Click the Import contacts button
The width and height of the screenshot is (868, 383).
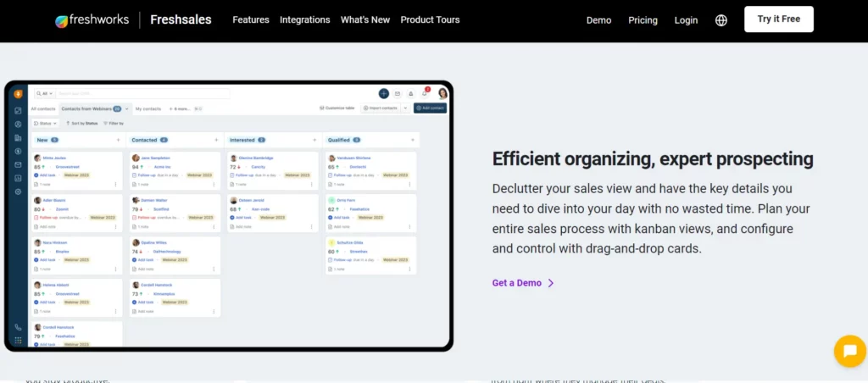click(381, 108)
